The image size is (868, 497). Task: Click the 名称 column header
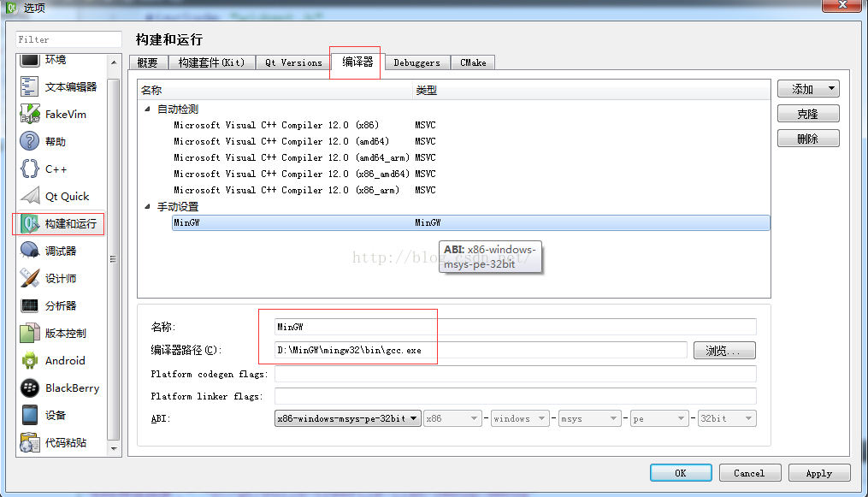click(275, 90)
